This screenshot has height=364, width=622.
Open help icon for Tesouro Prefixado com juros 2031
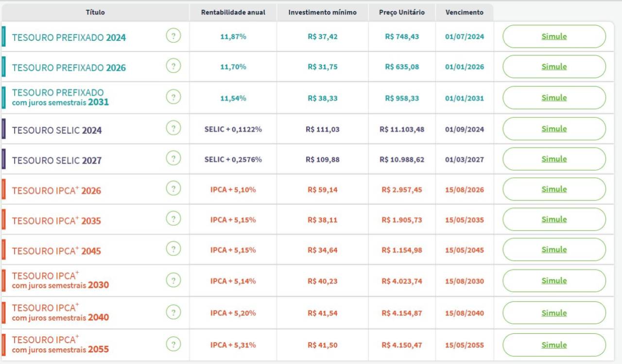(174, 97)
